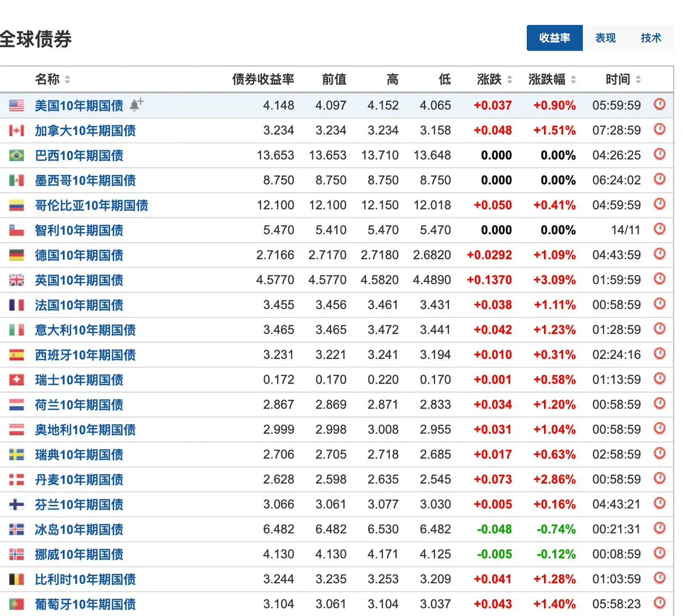Select the 收益率 tab
The width and height of the screenshot is (683, 616).
(x=554, y=38)
